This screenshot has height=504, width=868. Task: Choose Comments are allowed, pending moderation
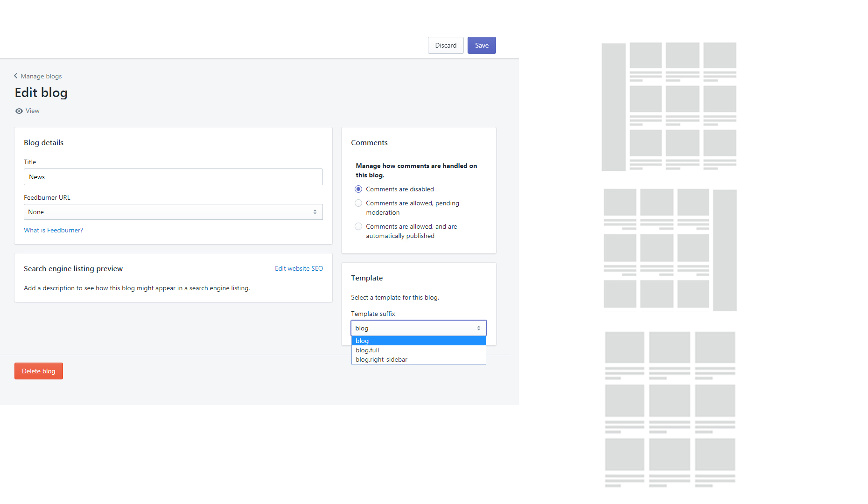[x=358, y=203]
